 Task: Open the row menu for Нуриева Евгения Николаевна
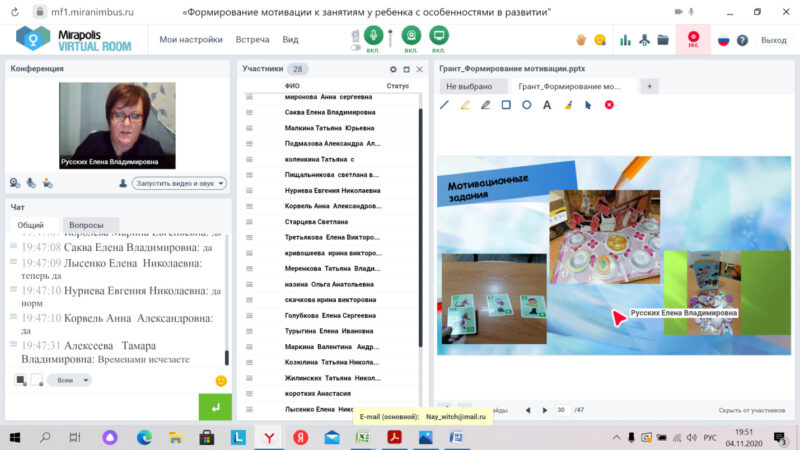(x=249, y=190)
